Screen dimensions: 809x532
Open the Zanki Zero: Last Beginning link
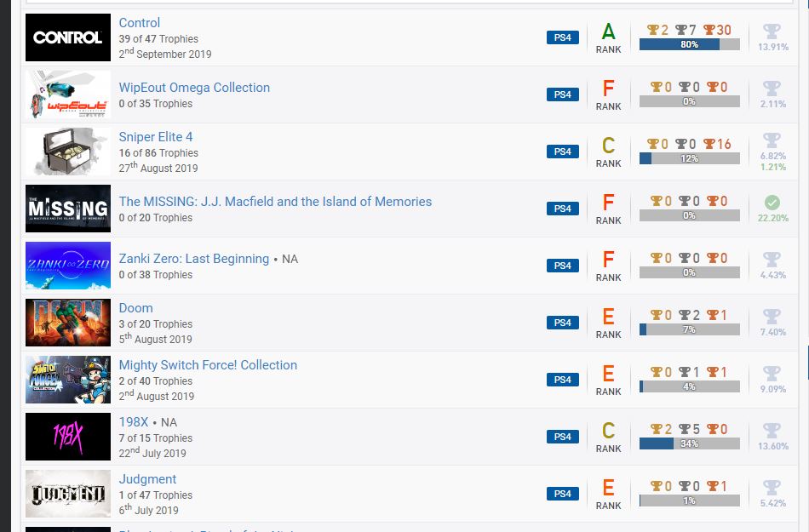click(194, 259)
